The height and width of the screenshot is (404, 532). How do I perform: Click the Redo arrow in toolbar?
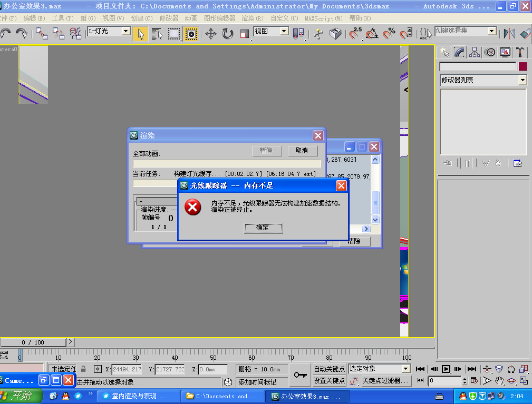[22, 33]
